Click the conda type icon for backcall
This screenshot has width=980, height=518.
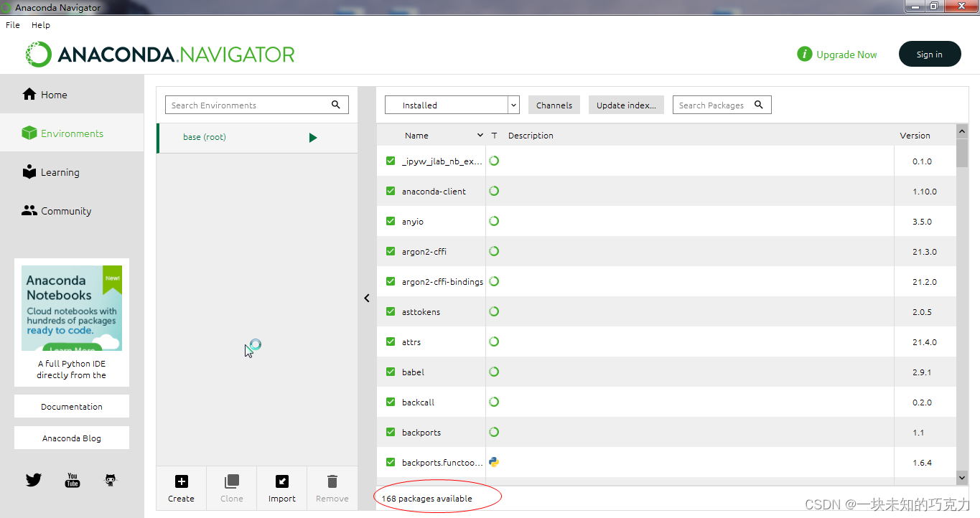point(494,402)
